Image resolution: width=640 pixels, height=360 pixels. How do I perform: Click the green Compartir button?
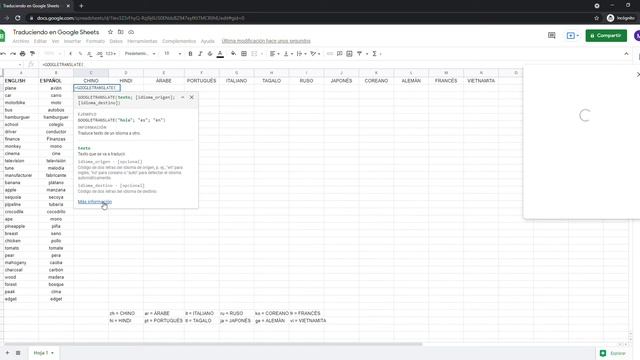(606, 36)
